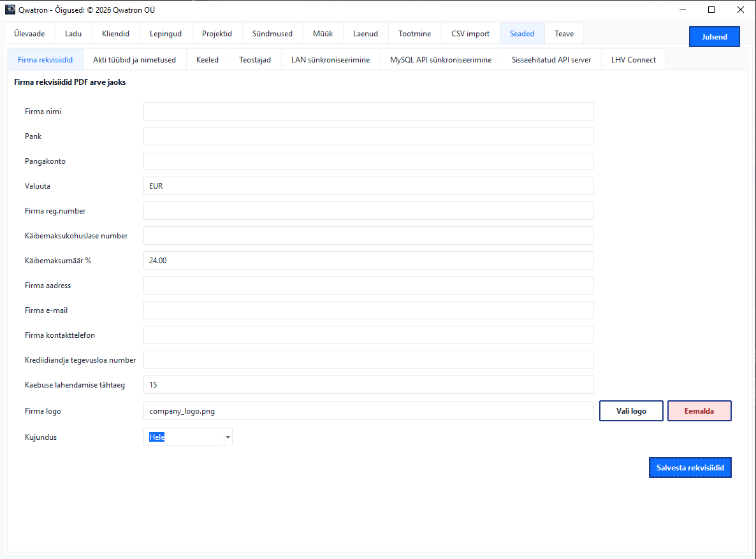The width and height of the screenshot is (756, 559).
Task: Click into the Pank field
Action: [369, 136]
